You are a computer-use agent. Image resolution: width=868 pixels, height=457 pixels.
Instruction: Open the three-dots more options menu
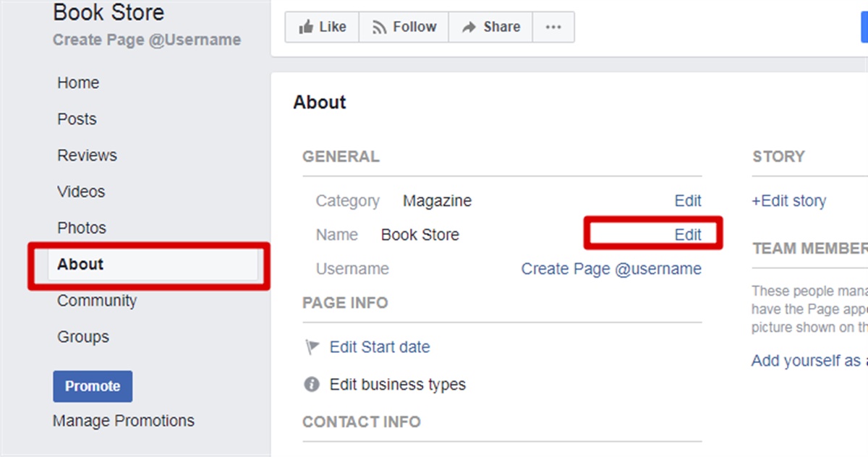pyautogui.click(x=553, y=27)
